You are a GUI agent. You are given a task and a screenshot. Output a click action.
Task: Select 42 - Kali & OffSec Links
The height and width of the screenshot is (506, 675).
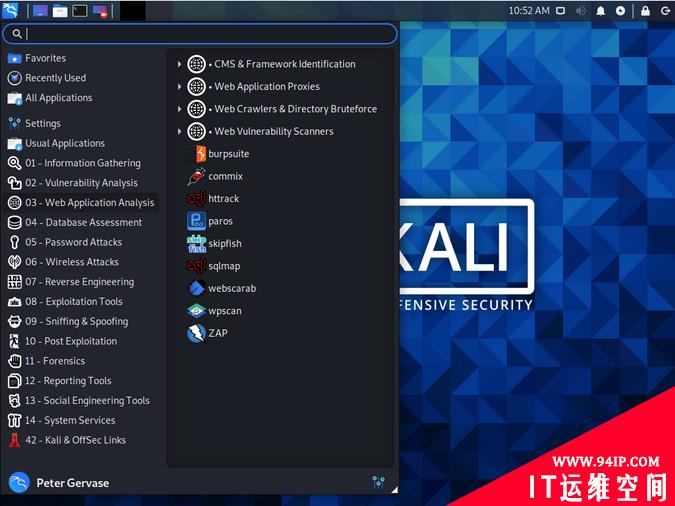click(67, 441)
